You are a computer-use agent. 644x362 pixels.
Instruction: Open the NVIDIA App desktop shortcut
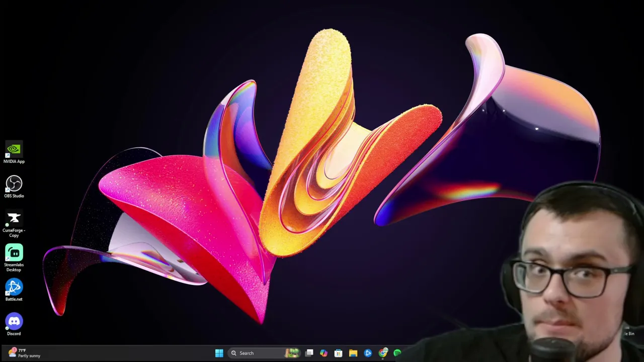coord(14,153)
